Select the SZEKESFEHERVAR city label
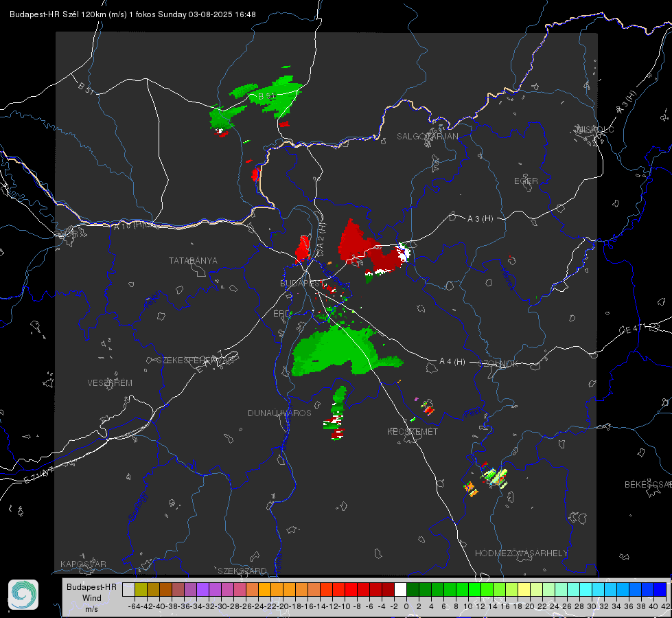This screenshot has height=618, width=672. point(196,360)
